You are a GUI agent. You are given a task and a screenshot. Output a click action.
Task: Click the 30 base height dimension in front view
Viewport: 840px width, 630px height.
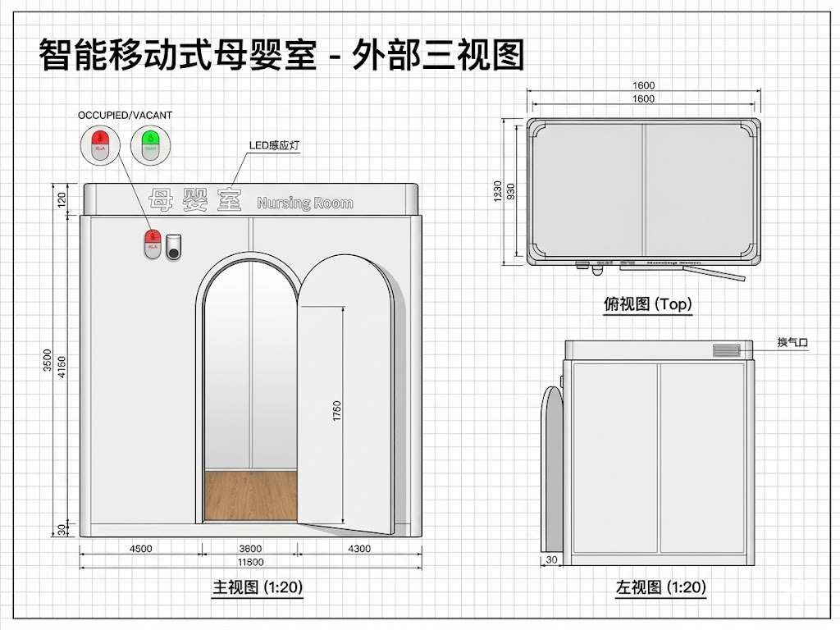click(x=62, y=529)
